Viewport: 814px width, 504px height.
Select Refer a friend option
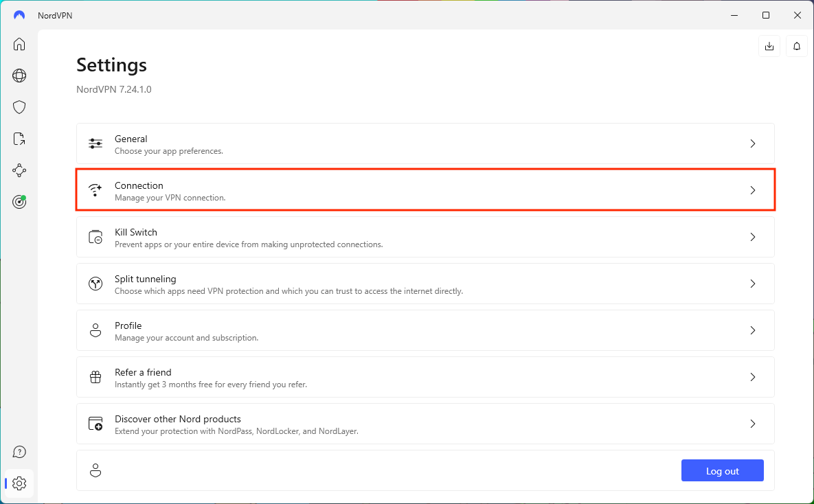click(x=425, y=377)
